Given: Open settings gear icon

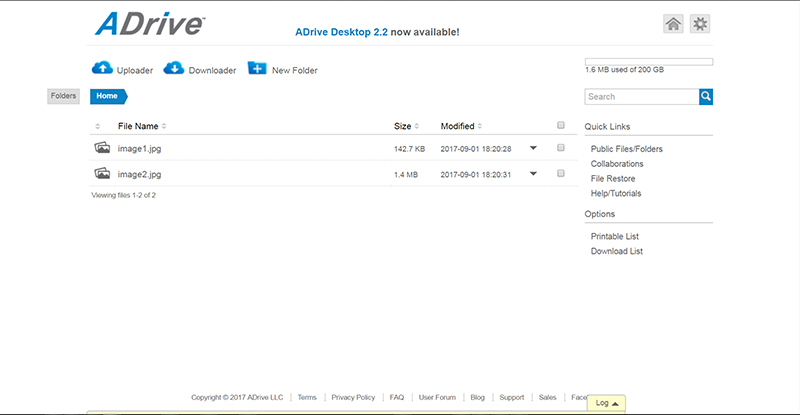Looking at the screenshot, I should pyautogui.click(x=700, y=23).
